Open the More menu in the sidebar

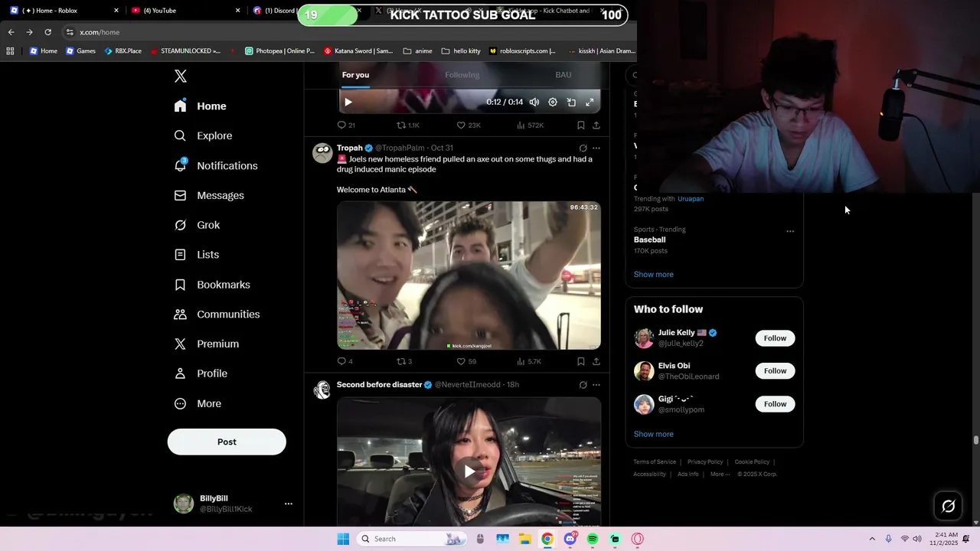(x=198, y=403)
